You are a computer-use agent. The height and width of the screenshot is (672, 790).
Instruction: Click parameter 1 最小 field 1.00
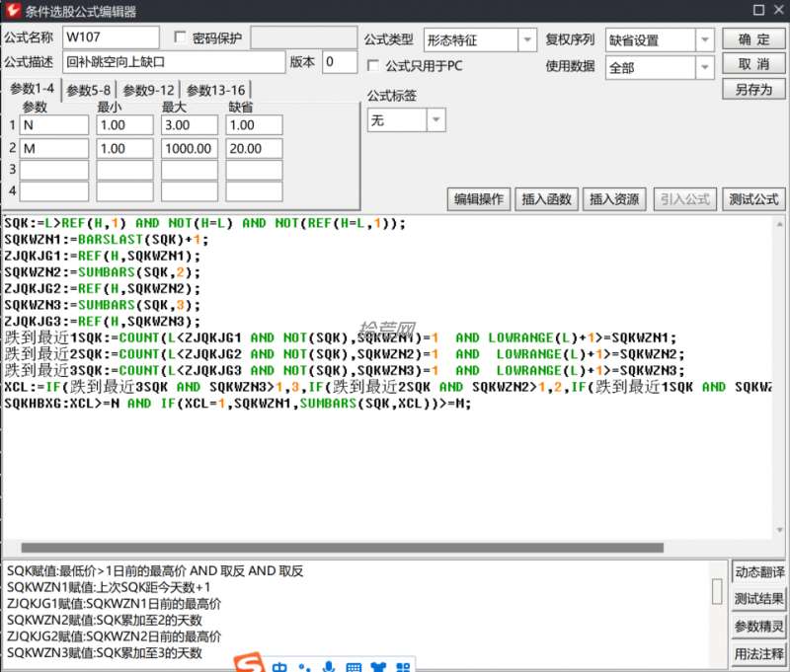(125, 125)
